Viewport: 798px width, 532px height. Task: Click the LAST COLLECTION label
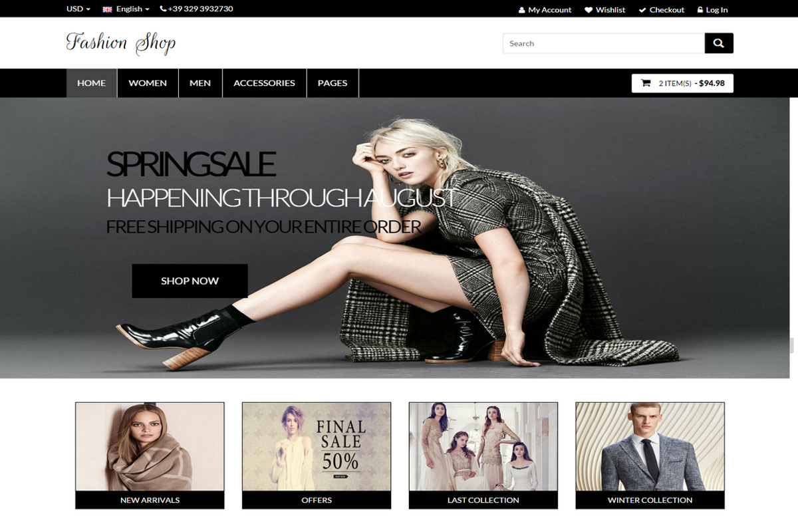(x=483, y=500)
